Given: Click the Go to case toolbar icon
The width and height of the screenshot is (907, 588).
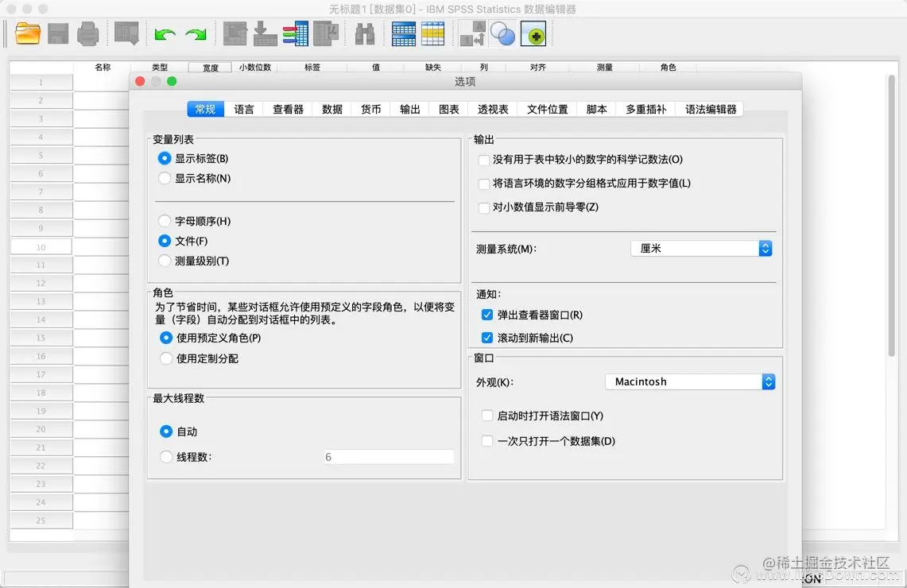Looking at the screenshot, I should pyautogui.click(x=235, y=33).
